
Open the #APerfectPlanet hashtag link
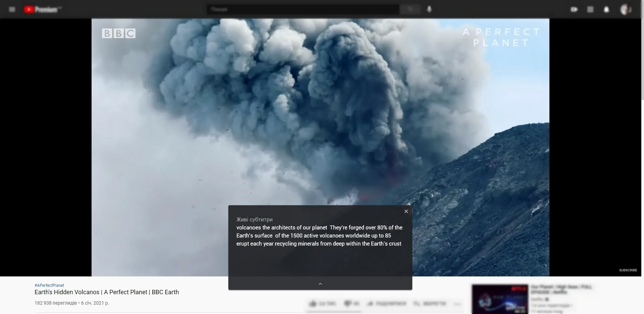(49, 285)
